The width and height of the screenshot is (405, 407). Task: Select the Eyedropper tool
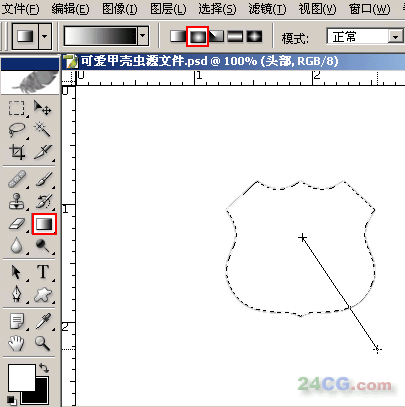point(43,321)
